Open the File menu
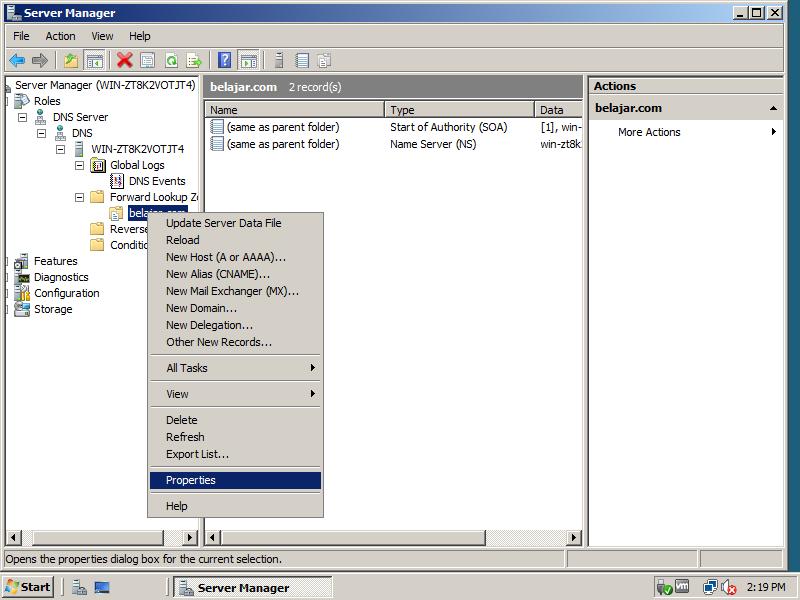The image size is (800, 600). pyautogui.click(x=21, y=36)
